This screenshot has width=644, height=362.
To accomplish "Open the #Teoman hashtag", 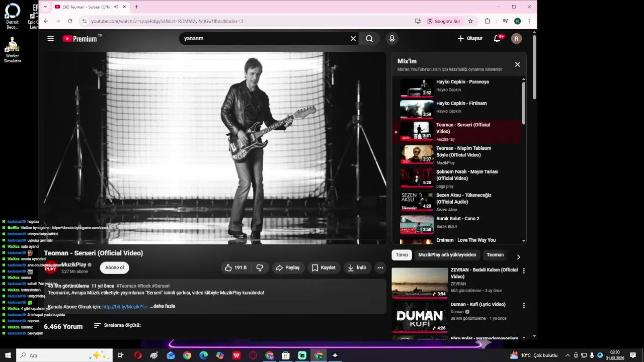I will pos(126,286).
